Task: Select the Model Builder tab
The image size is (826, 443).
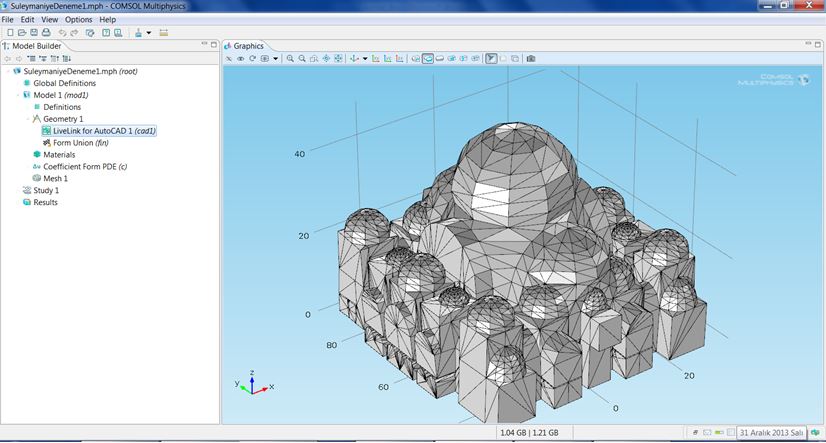Action: pos(32,46)
